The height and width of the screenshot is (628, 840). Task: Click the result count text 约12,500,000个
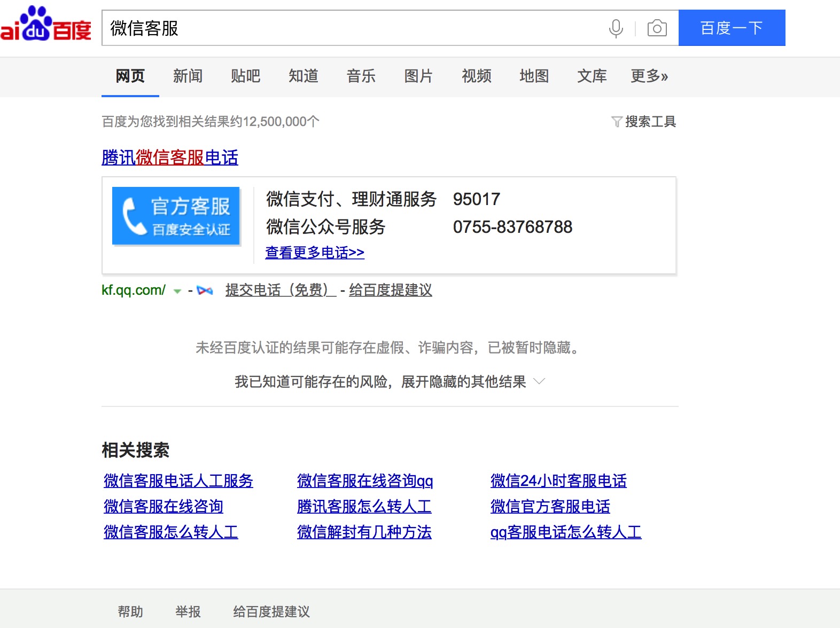275,122
